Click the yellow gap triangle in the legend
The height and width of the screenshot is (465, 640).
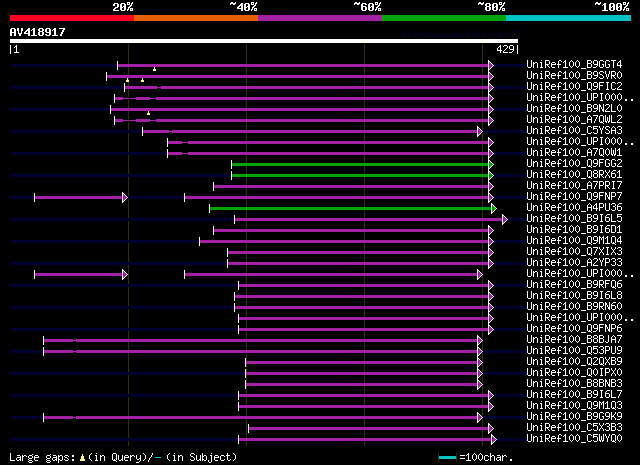[x=82, y=458]
